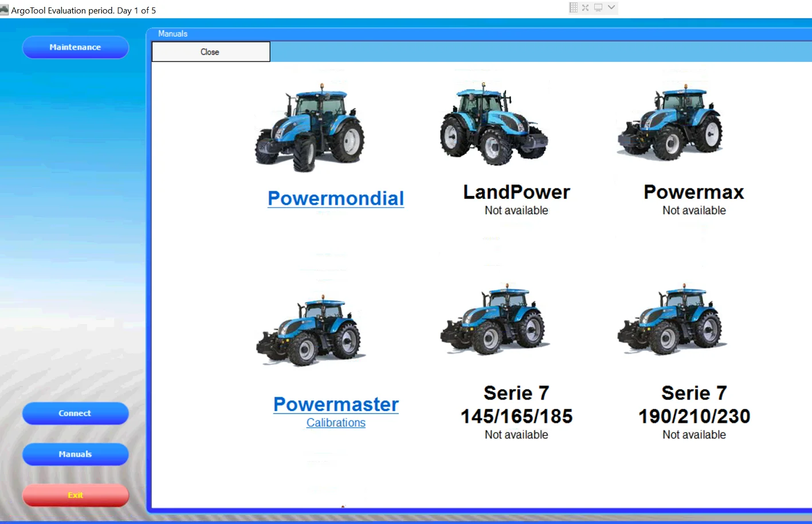
Task: Click "Not available" under Serie 7 145/165/185
Action: click(516, 435)
